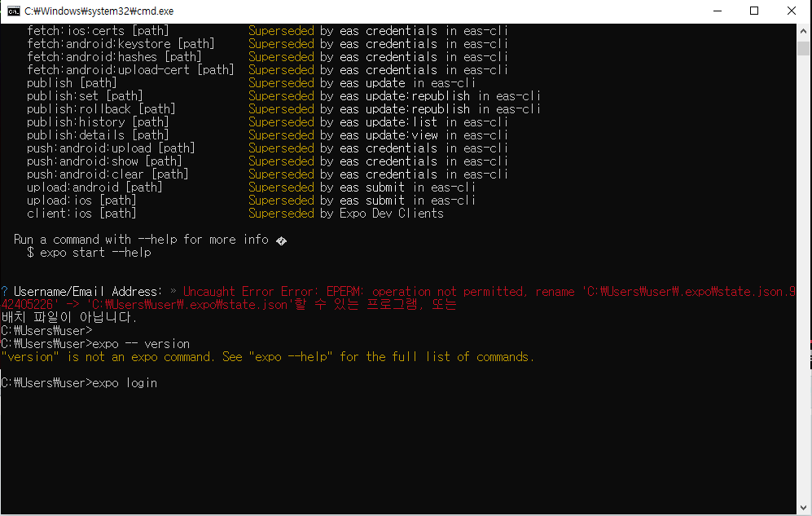Image resolution: width=812 pixels, height=516 pixels.
Task: Click the cmd.exe icon in the title bar
Action: [x=14, y=11]
